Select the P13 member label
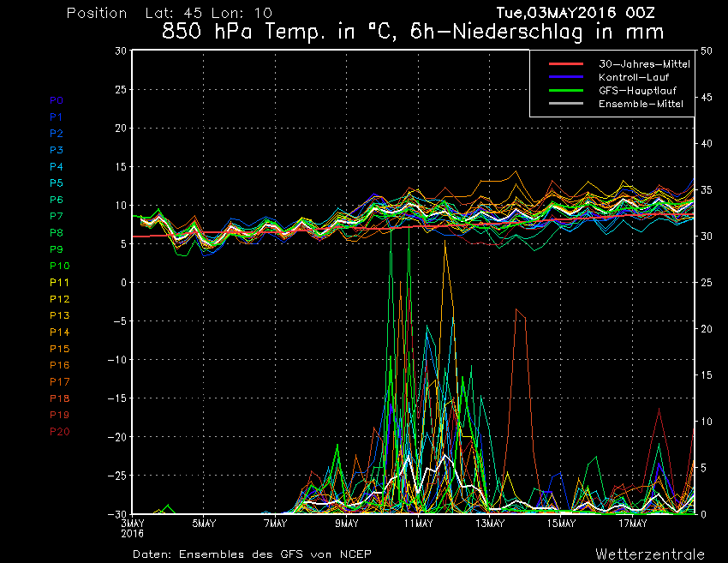This screenshot has width=728, height=563. pos(60,315)
